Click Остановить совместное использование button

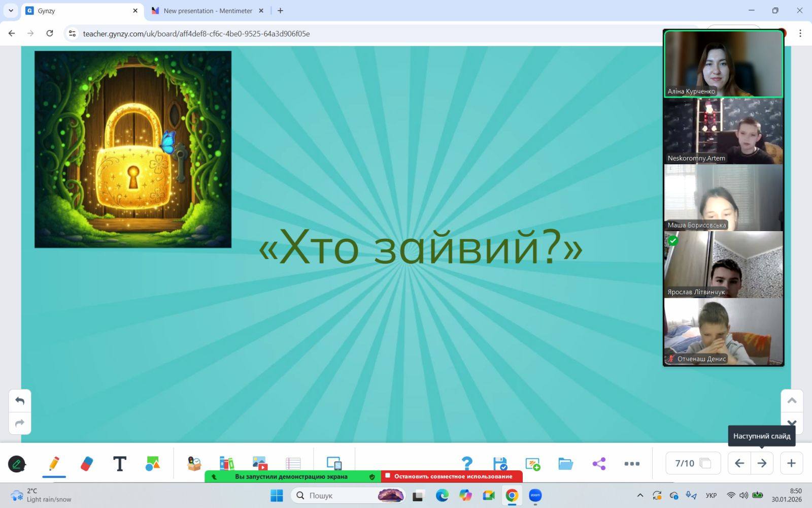click(x=452, y=477)
